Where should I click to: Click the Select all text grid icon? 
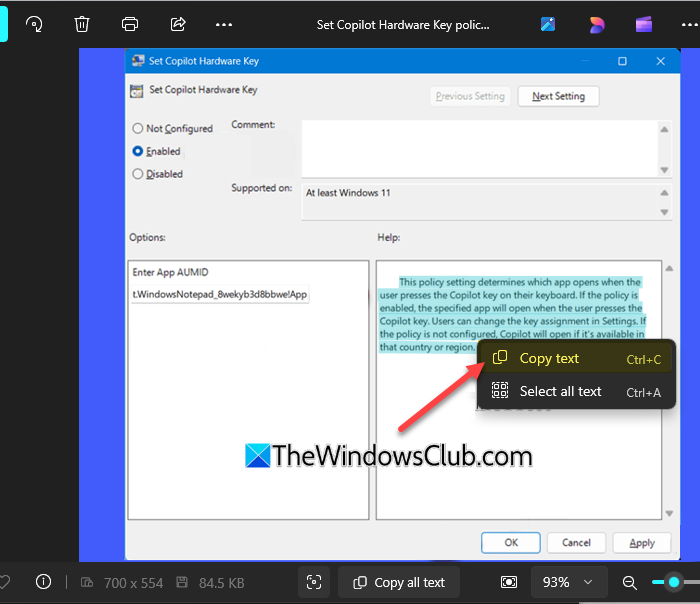(x=500, y=390)
